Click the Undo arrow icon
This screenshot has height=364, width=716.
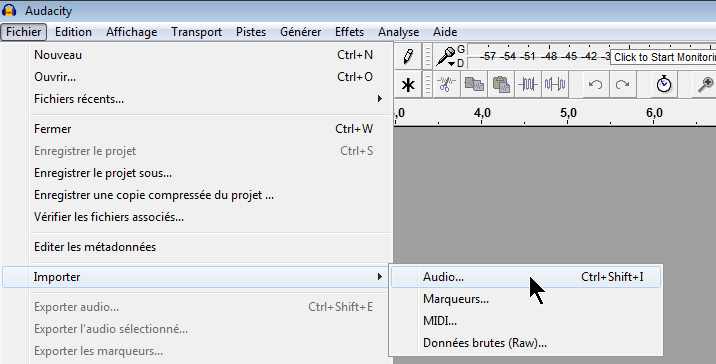point(595,84)
